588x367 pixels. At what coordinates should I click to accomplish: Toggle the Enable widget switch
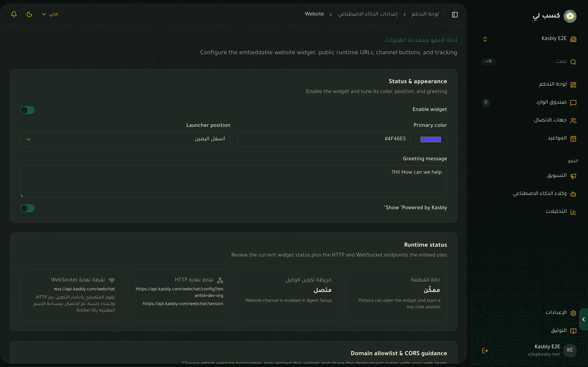[27, 110]
